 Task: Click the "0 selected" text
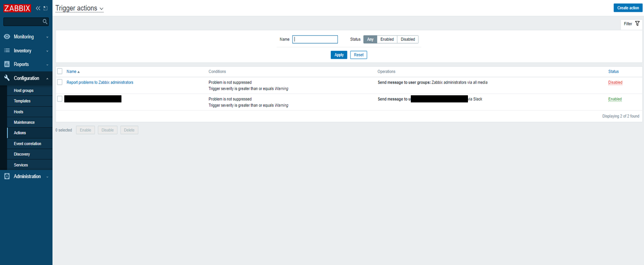[64, 130]
